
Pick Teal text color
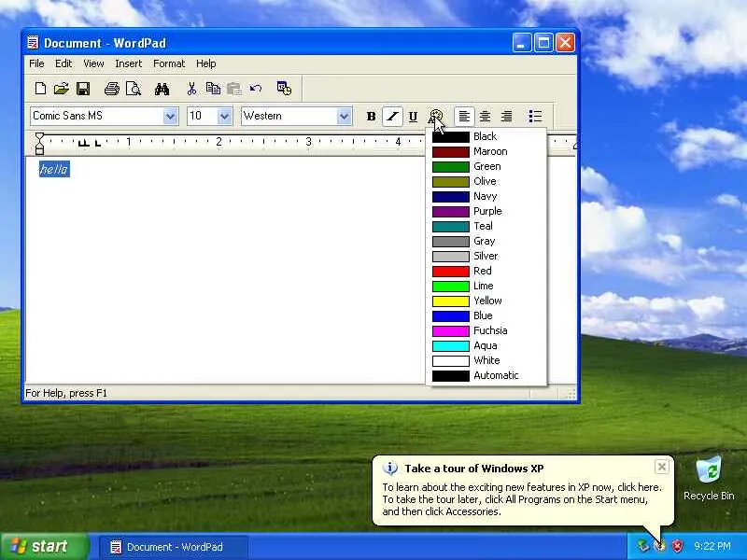click(486, 226)
